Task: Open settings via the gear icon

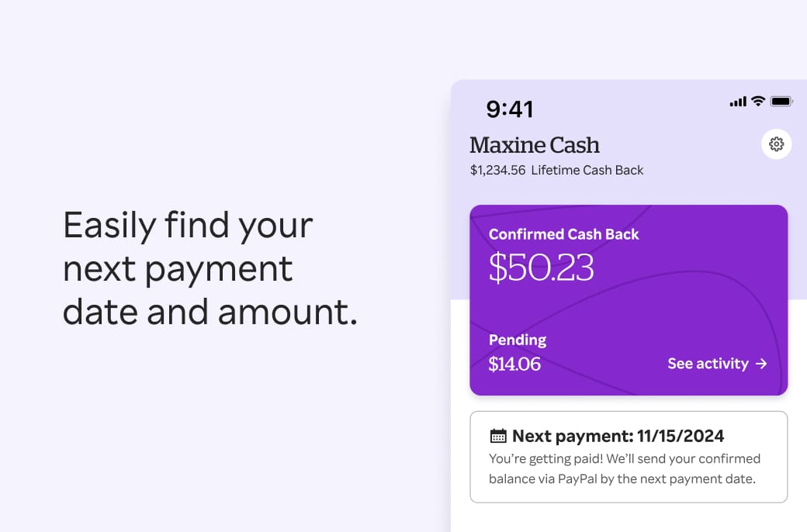Action: (776, 144)
